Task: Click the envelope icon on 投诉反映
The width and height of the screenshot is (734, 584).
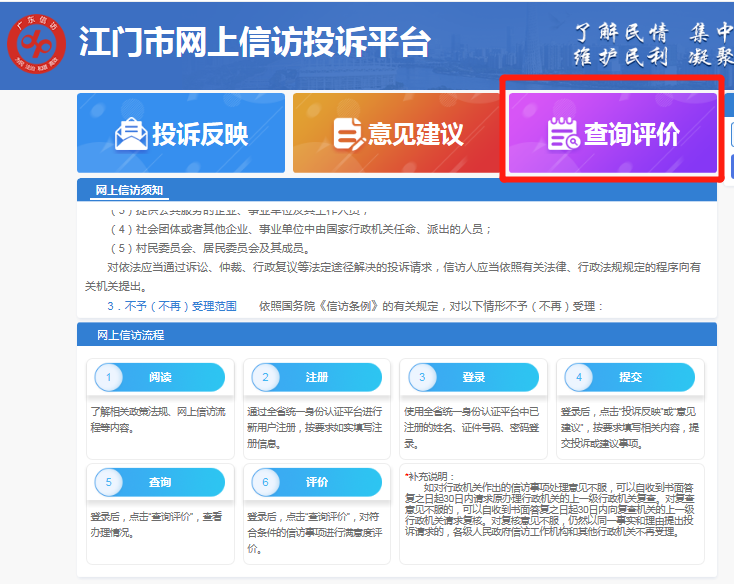Action: pyautogui.click(x=131, y=134)
